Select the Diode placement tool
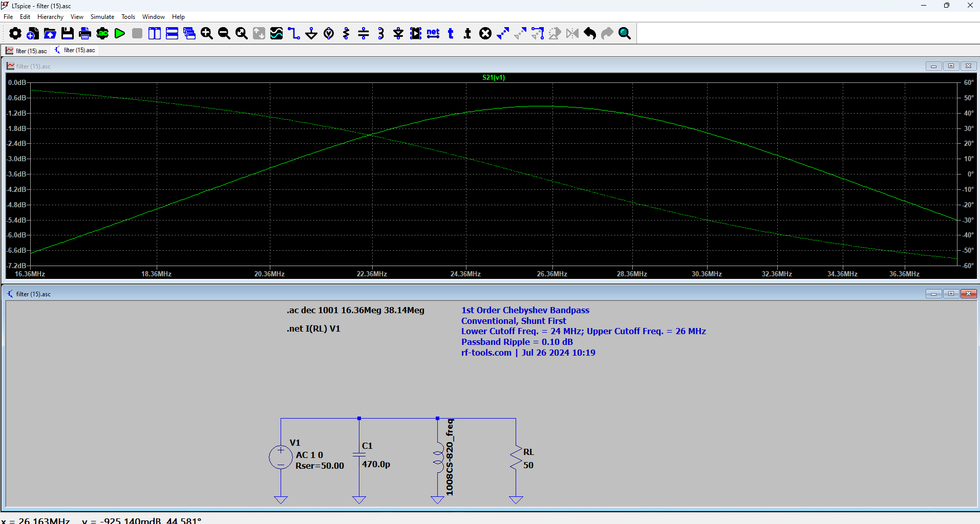This screenshot has height=524, width=980. 398,33
